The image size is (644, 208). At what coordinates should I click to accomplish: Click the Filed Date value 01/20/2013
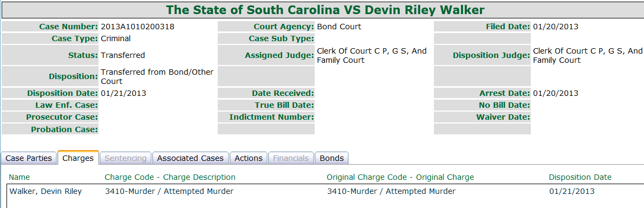(556, 27)
